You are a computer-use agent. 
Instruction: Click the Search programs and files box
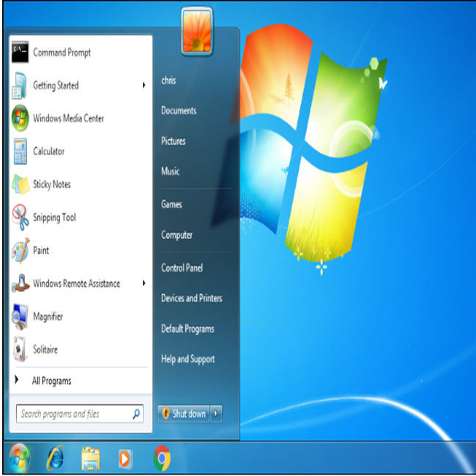point(73,414)
